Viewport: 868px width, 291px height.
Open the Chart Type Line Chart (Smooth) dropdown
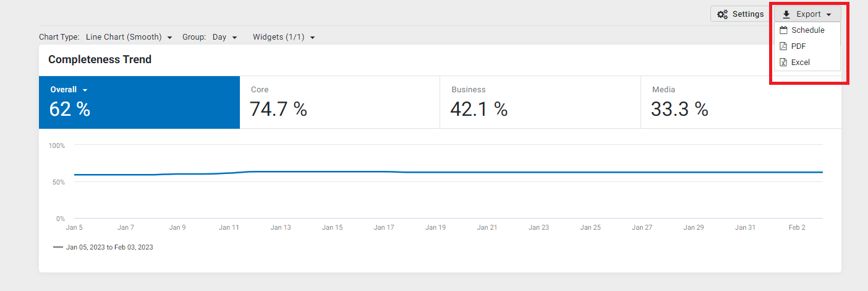click(x=129, y=37)
